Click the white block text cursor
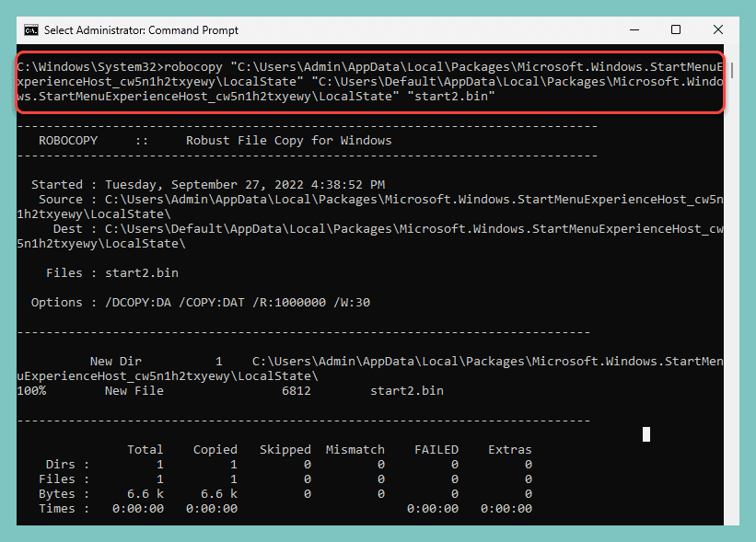The width and height of the screenshot is (756, 542). pyautogui.click(x=646, y=434)
